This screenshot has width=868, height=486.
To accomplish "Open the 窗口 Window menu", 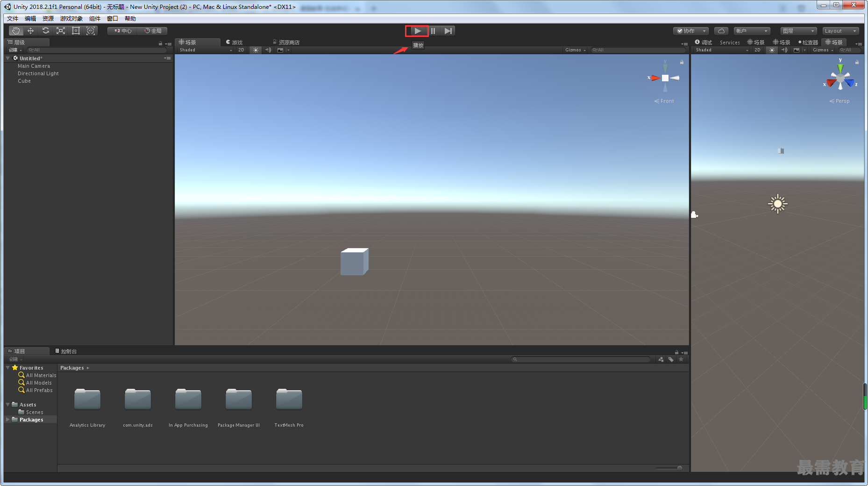I will click(113, 19).
